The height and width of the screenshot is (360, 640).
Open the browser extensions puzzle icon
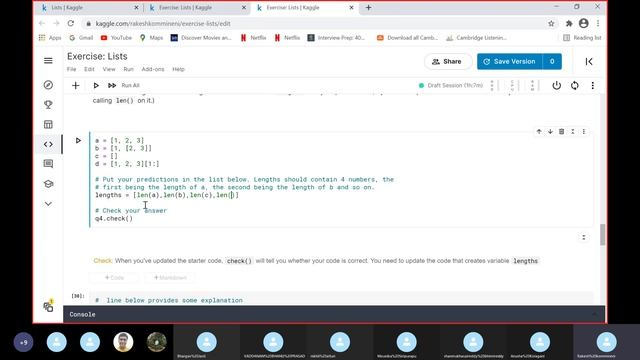(569, 24)
